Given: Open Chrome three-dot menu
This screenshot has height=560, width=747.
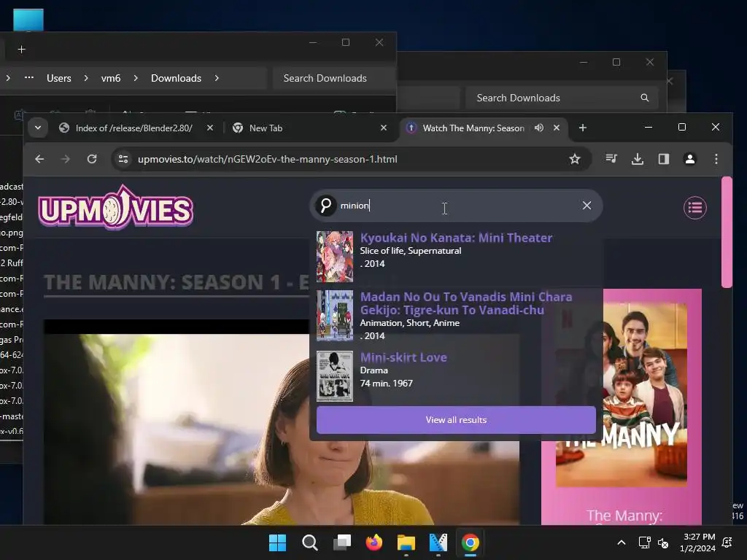Looking at the screenshot, I should (716, 159).
